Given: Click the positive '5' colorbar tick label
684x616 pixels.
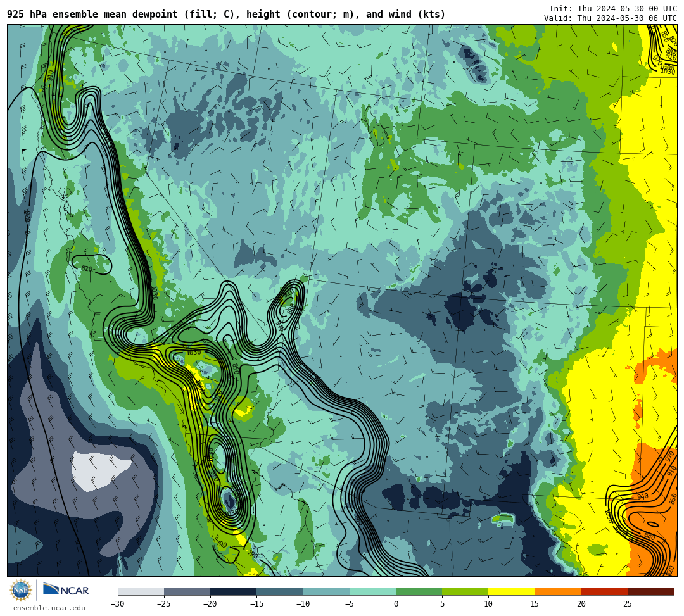Looking at the screenshot, I should (442, 604).
